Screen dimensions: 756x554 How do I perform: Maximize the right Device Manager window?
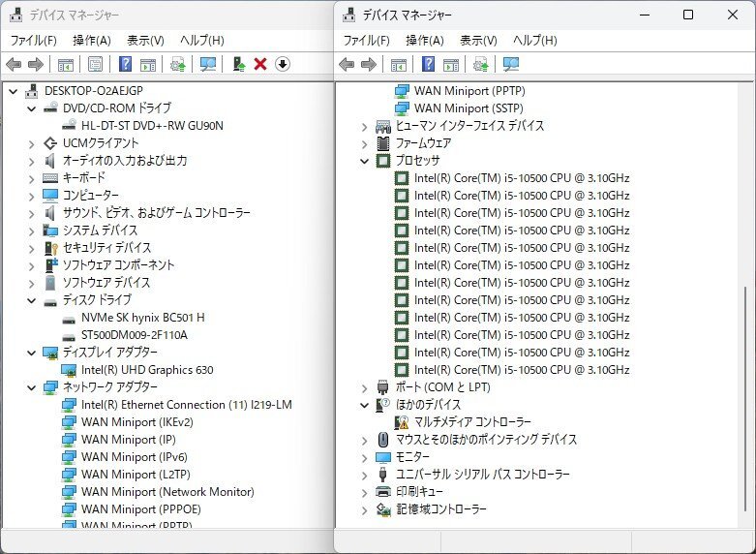tap(688, 15)
